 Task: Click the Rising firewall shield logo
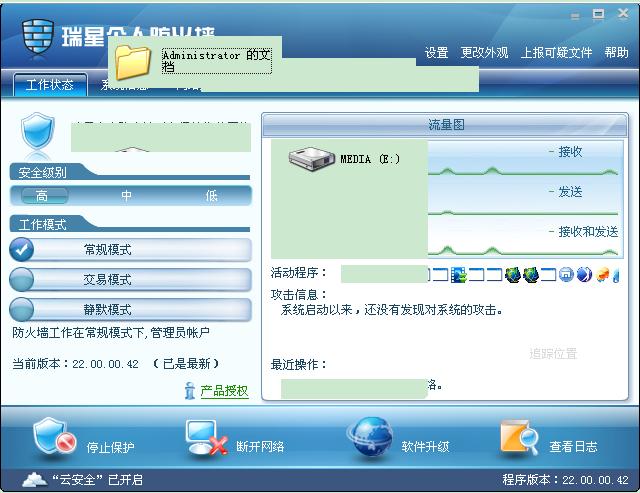click(38, 37)
